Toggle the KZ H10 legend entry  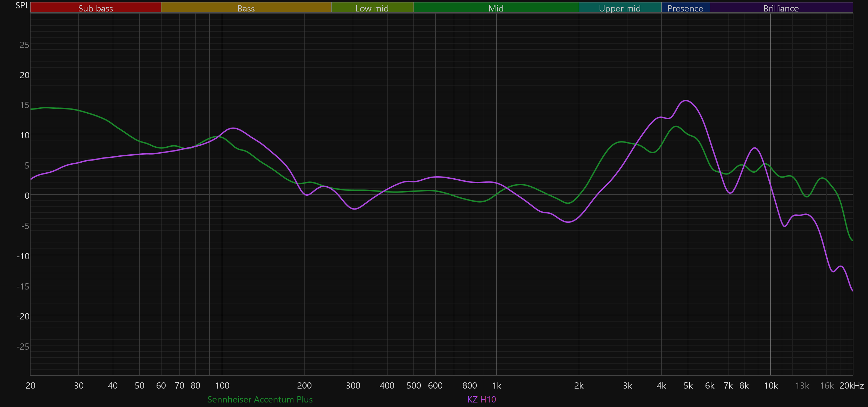(482, 399)
